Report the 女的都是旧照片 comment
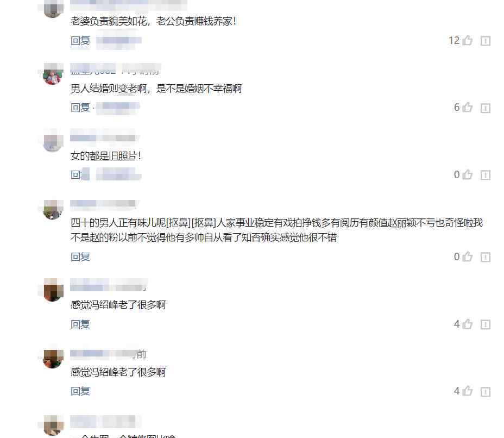 tap(486, 175)
